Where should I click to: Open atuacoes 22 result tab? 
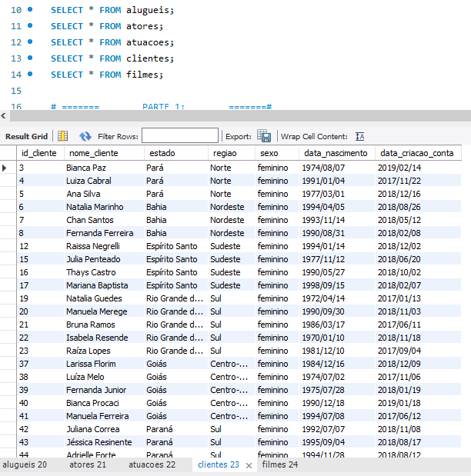[x=152, y=464]
